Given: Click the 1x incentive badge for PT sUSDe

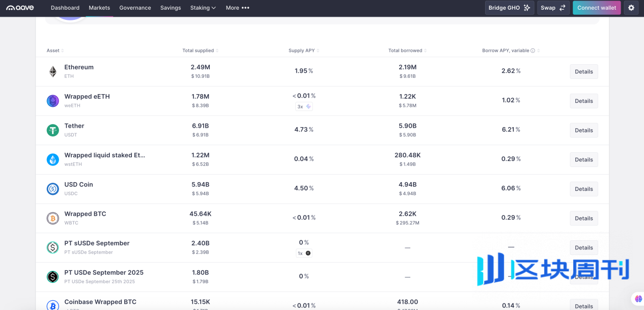Looking at the screenshot, I should point(304,253).
